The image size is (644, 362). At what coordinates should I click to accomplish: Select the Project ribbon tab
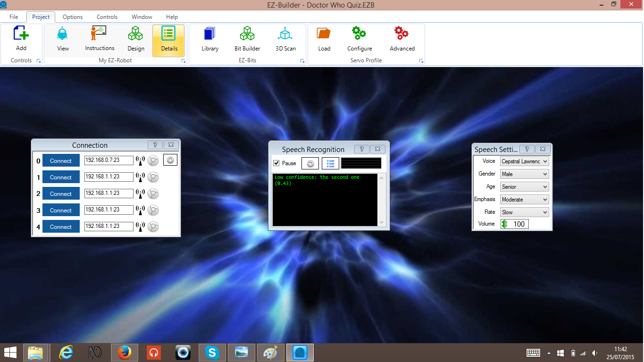click(x=41, y=17)
